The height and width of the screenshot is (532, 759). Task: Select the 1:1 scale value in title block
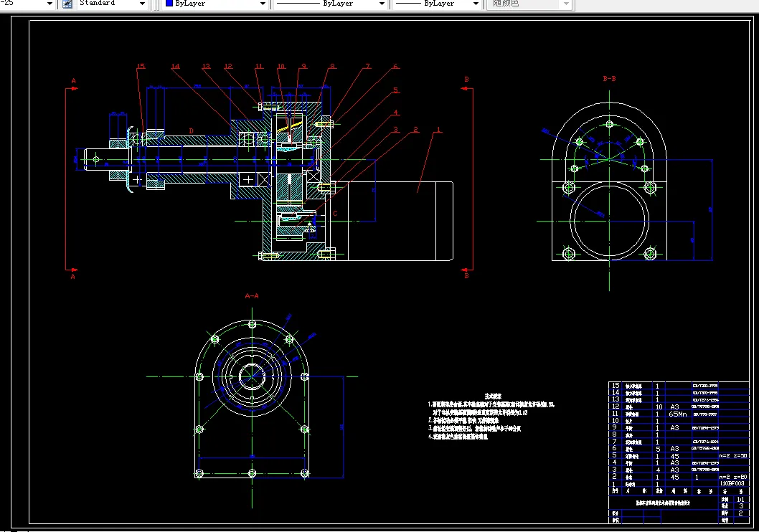(740, 500)
